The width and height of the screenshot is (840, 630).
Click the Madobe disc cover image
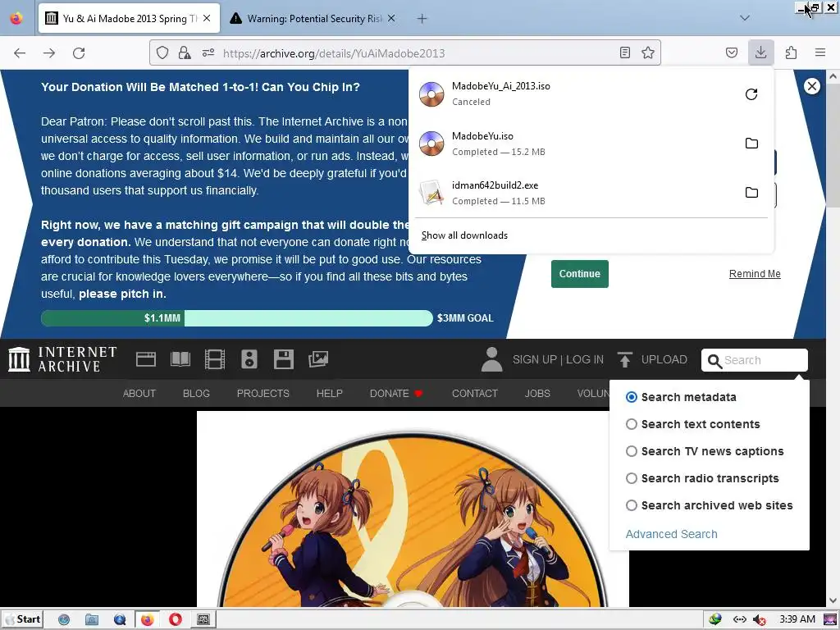[413, 509]
